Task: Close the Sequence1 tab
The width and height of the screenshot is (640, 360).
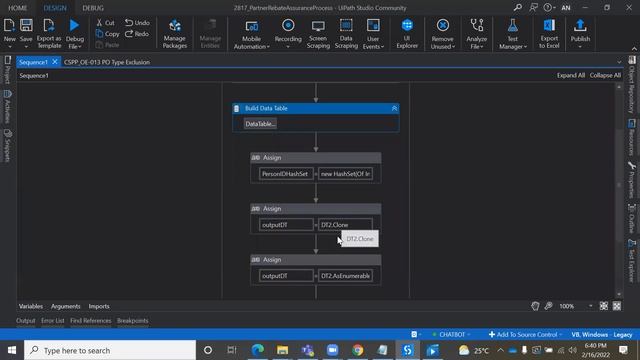Action: coord(55,62)
